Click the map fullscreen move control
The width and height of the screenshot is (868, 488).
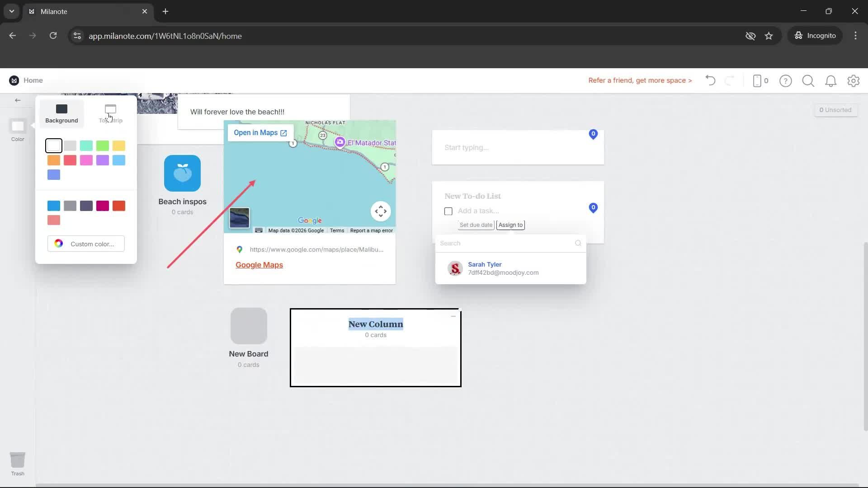pos(381,211)
